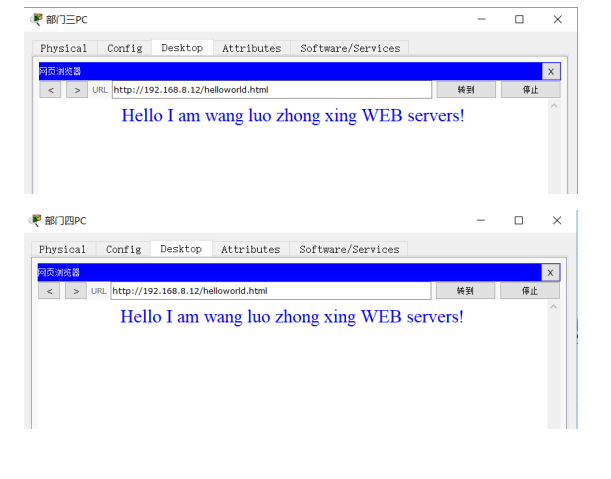Click the Hello page text in 部门四PC browser
This screenshot has height=479, width=611.
292,317
